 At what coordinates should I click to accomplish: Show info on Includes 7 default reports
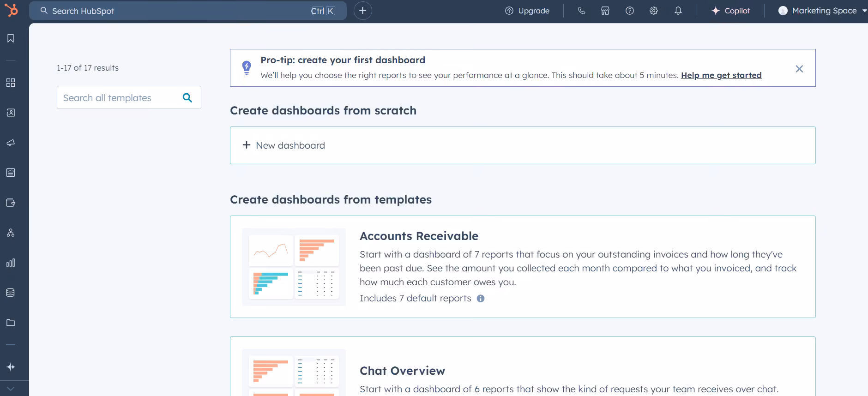pyautogui.click(x=481, y=299)
